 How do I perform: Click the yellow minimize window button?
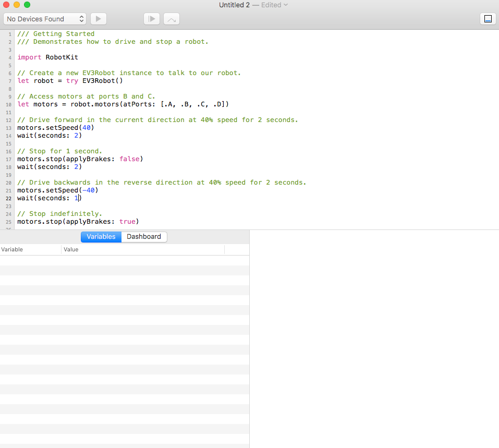pos(17,5)
